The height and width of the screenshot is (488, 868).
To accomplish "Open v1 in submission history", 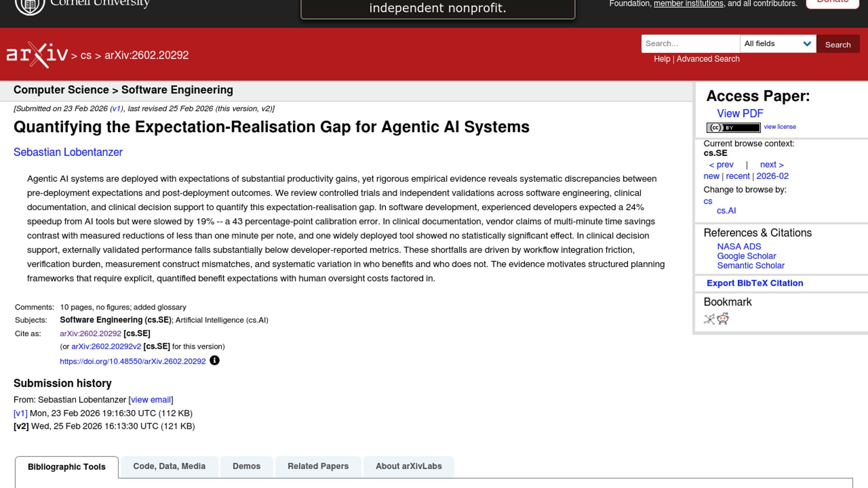I will (20, 413).
